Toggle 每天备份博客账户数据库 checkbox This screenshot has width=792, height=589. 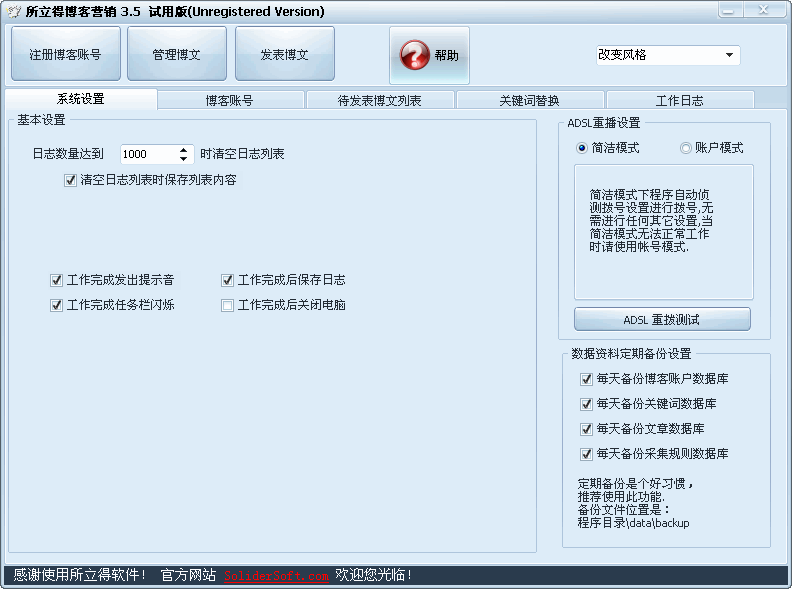[586, 379]
